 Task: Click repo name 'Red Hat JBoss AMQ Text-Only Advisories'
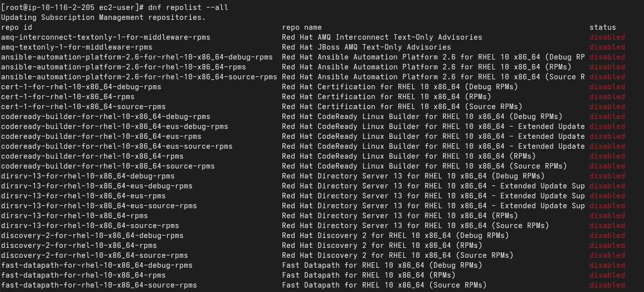[x=366, y=47]
